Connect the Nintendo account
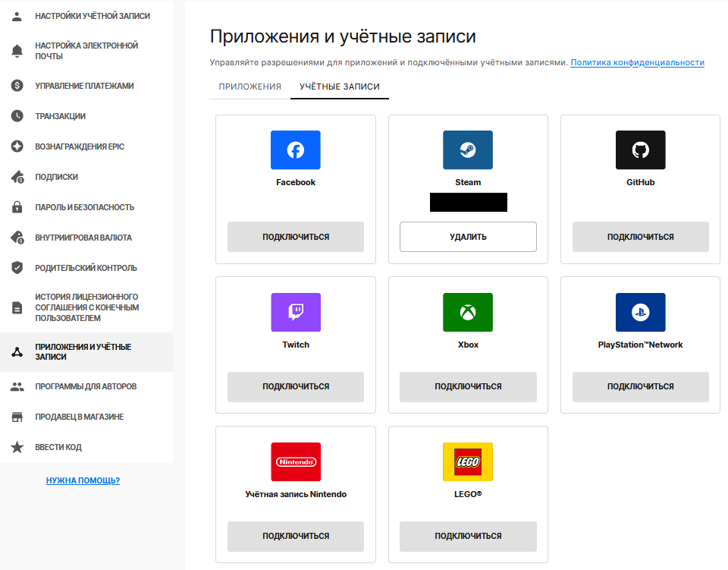The width and height of the screenshot is (728, 570). point(296,536)
